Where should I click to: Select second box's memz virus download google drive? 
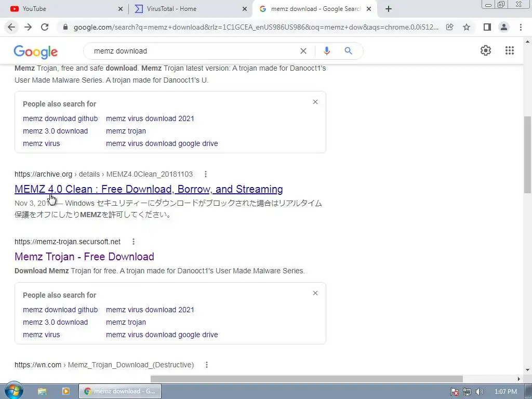(162, 335)
